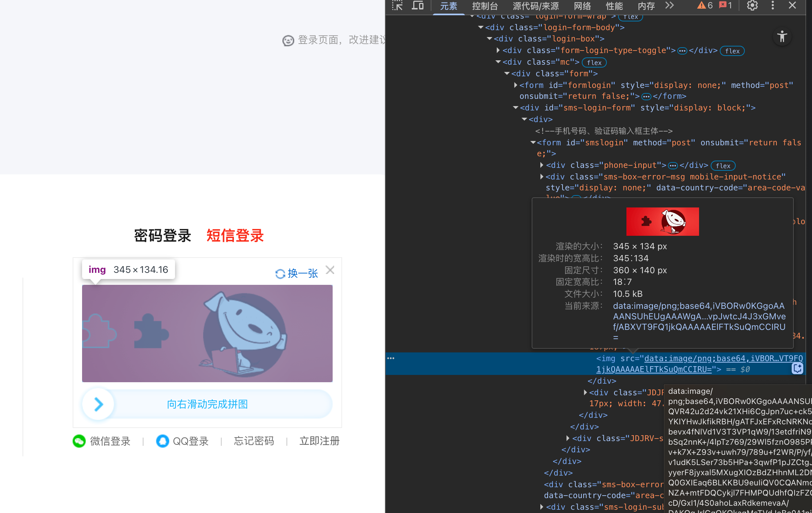
Task: Toggle flex badge on form-login-type-toggle div
Action: 732,51
